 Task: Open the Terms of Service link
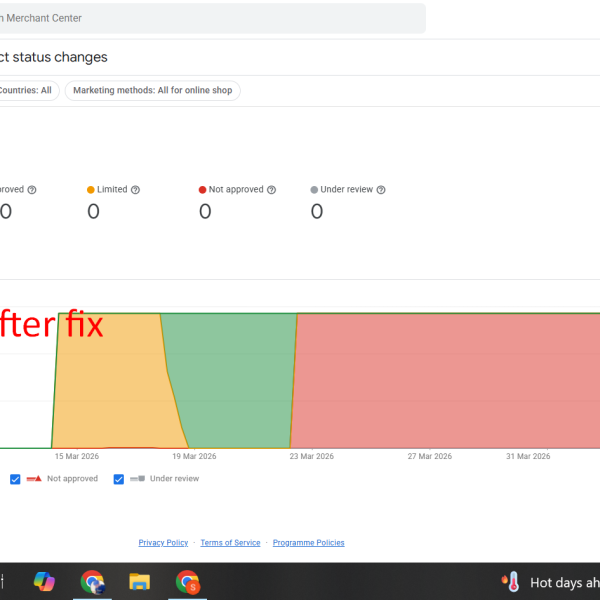[230, 543]
